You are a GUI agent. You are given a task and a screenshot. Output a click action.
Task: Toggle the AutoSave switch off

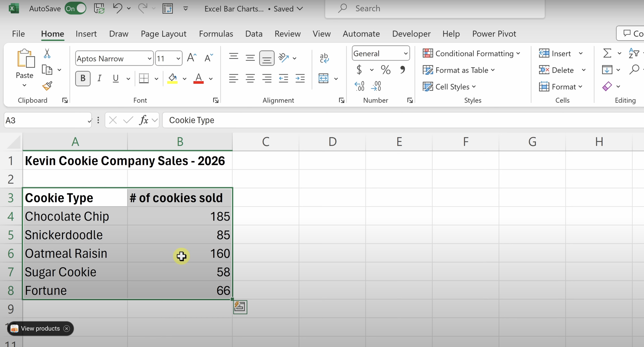(75, 9)
